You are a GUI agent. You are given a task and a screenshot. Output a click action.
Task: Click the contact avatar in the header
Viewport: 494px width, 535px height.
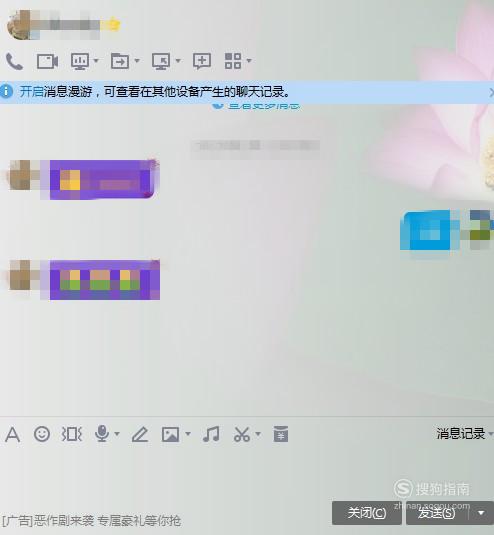click(x=18, y=25)
